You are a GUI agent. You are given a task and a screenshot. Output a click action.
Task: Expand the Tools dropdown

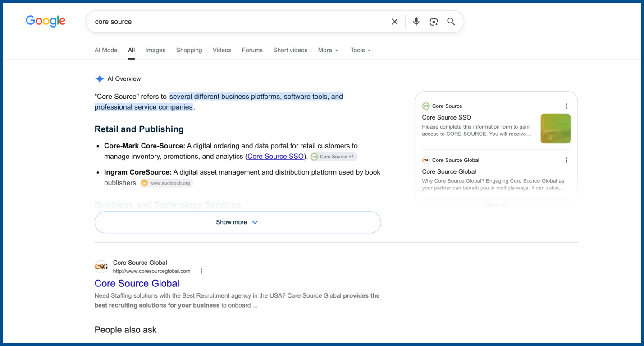pyautogui.click(x=361, y=50)
